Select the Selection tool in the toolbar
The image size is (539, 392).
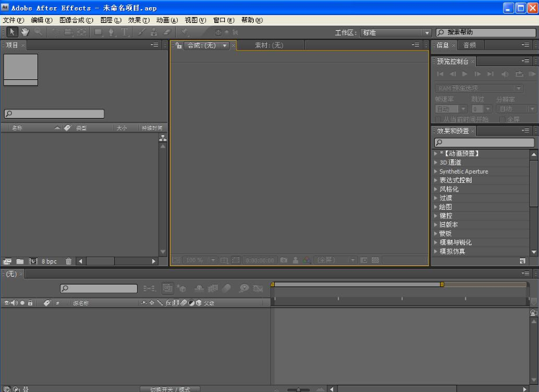click(11, 31)
